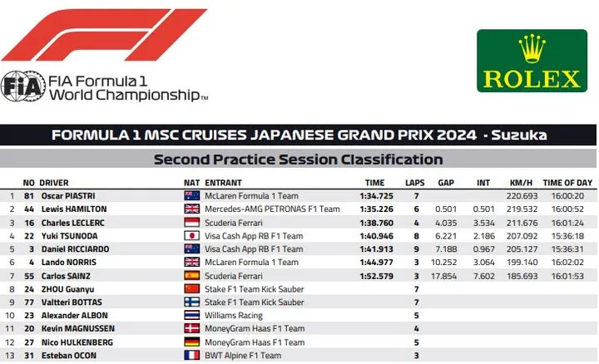Click the Williams Racing entrant text
The image size is (599, 364).
click(234, 316)
